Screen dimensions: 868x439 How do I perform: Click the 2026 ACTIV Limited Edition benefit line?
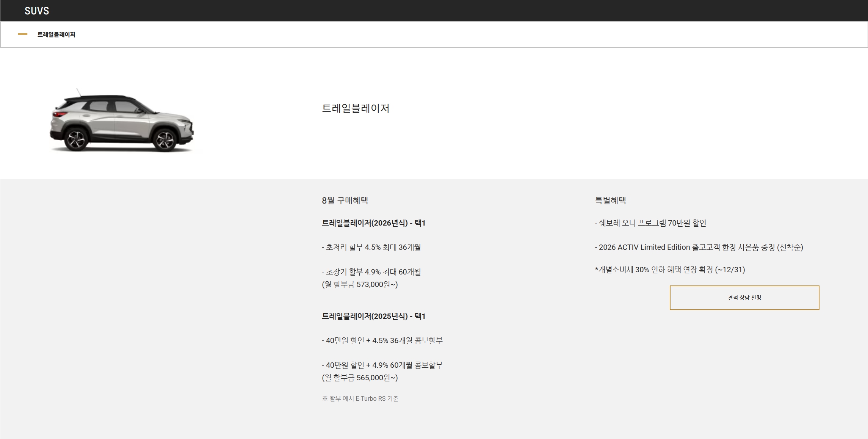pyautogui.click(x=699, y=247)
